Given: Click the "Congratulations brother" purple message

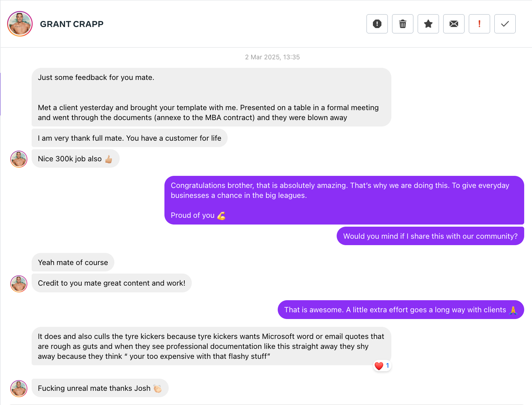Looking at the screenshot, I should pos(344,200).
